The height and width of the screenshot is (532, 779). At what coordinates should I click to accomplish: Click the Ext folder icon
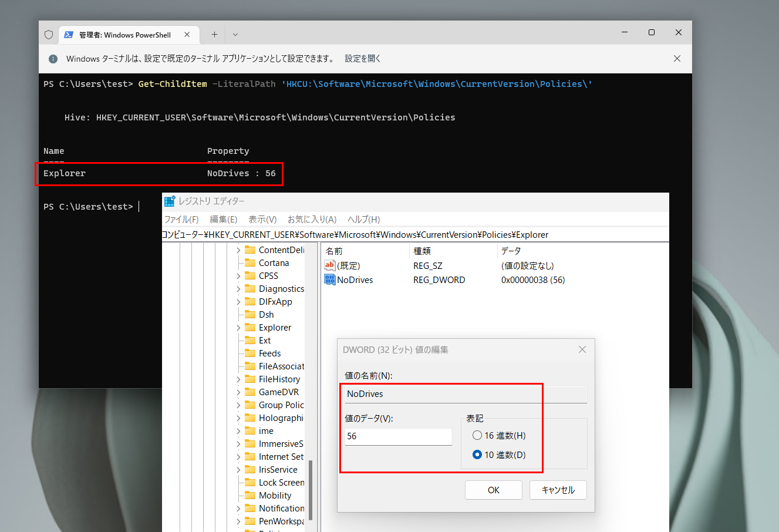coord(250,340)
